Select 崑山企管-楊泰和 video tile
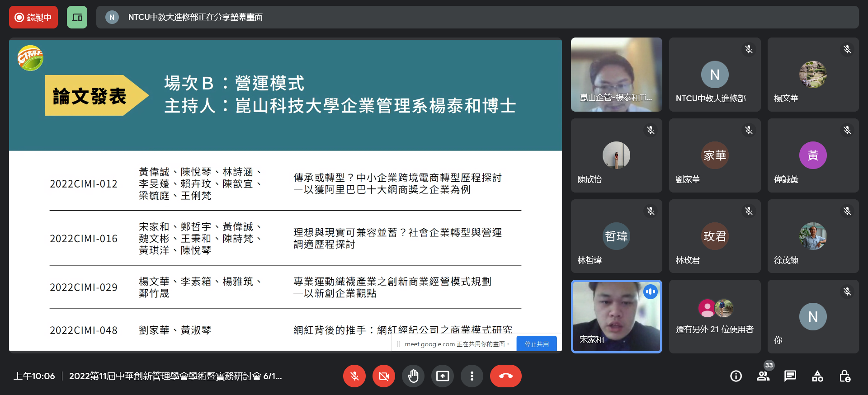The height and width of the screenshot is (395, 868). tap(616, 75)
